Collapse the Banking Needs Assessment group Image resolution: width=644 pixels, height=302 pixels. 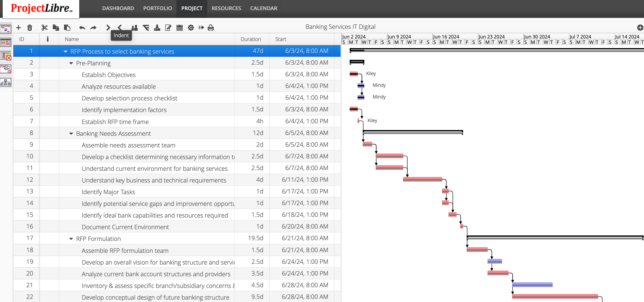point(71,134)
